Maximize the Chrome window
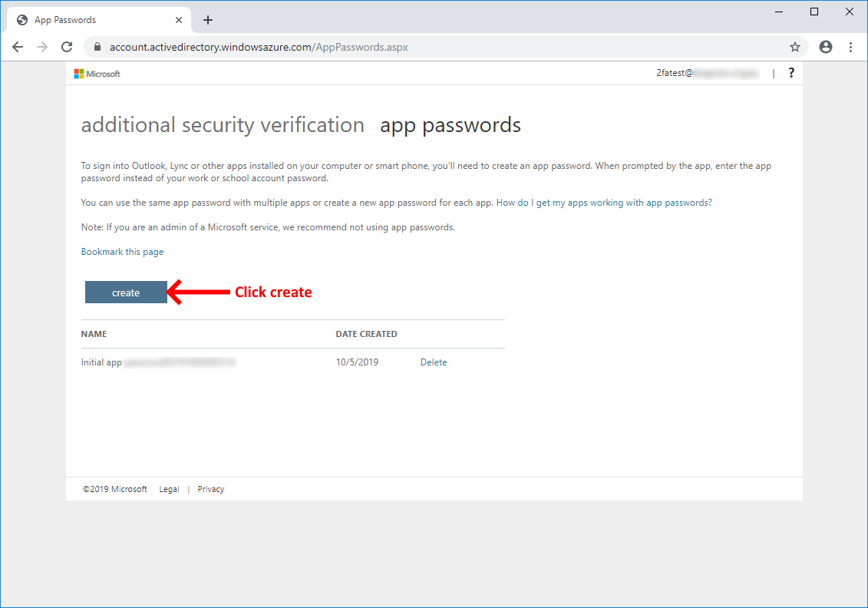This screenshot has width=868, height=608. pyautogui.click(x=814, y=12)
